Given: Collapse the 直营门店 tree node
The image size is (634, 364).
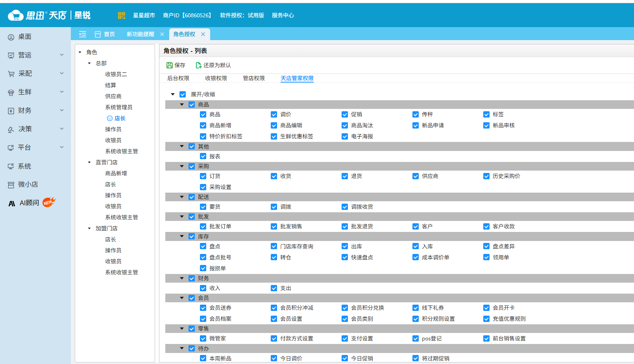Looking at the screenshot, I should (89, 162).
